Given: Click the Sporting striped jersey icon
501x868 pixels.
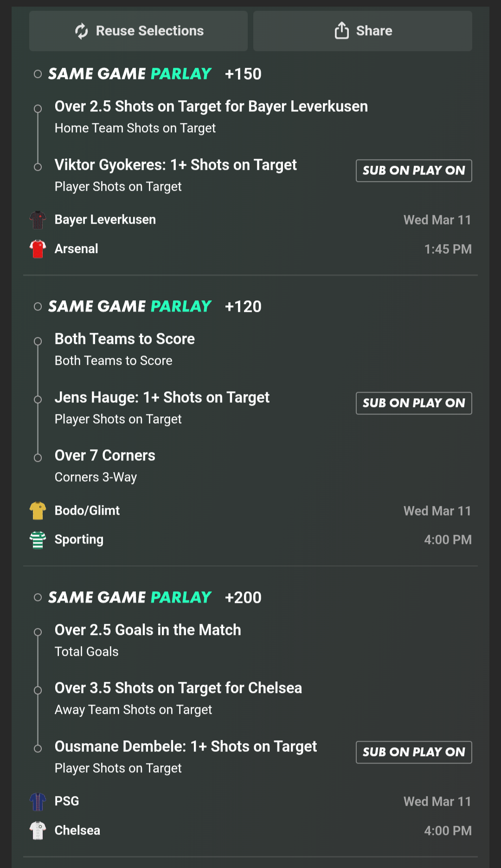Looking at the screenshot, I should pos(38,540).
